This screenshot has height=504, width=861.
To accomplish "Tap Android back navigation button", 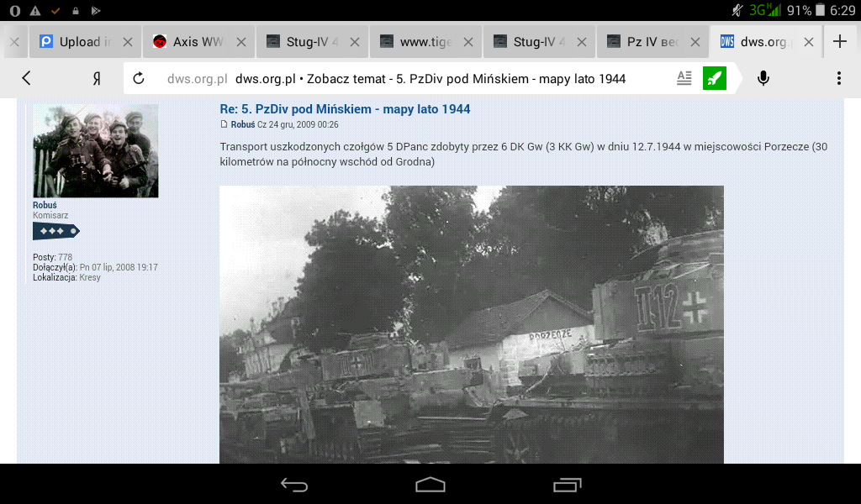I will point(294,485).
